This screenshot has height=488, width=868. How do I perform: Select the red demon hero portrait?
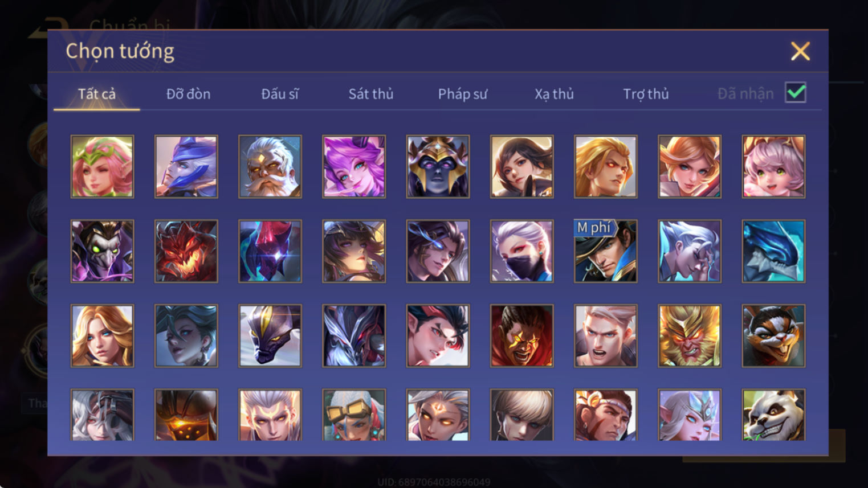(x=186, y=251)
